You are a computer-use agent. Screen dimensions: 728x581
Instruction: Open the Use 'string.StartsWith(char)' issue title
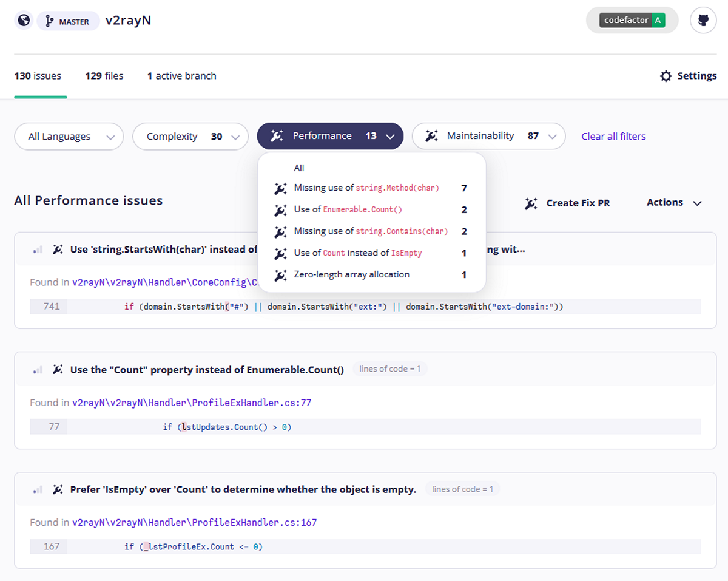click(164, 250)
